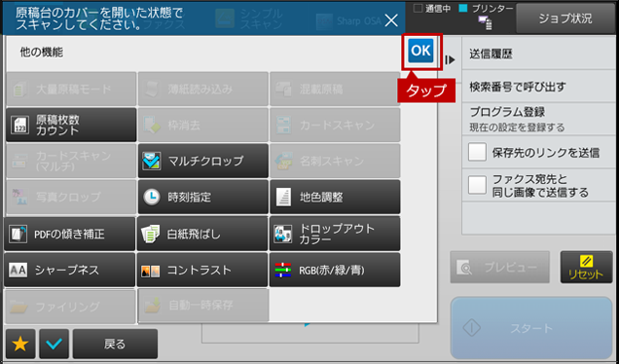Collapse the action panel with arrow icon
619x364 pixels.
(450, 60)
